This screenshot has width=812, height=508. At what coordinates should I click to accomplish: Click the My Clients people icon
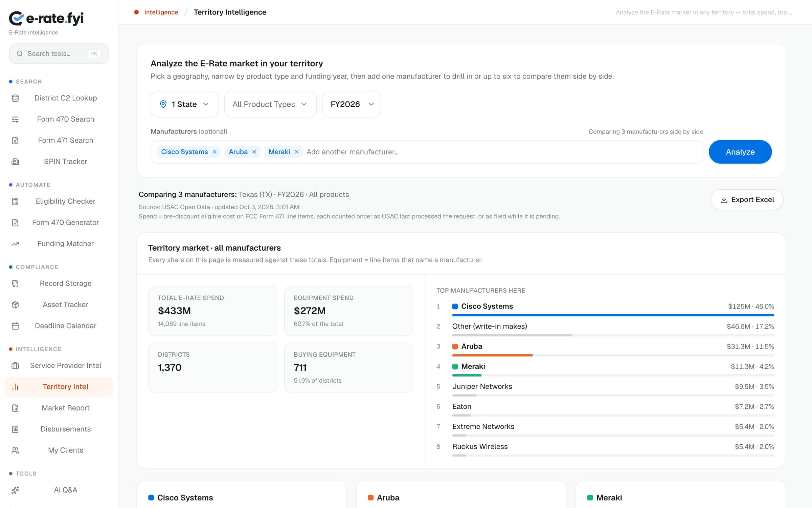[15, 450]
